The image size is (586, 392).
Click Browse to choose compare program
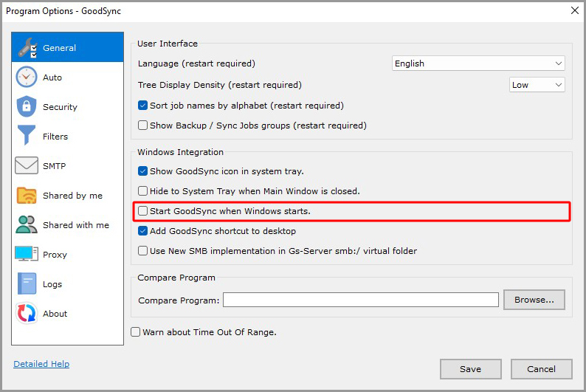tap(534, 300)
